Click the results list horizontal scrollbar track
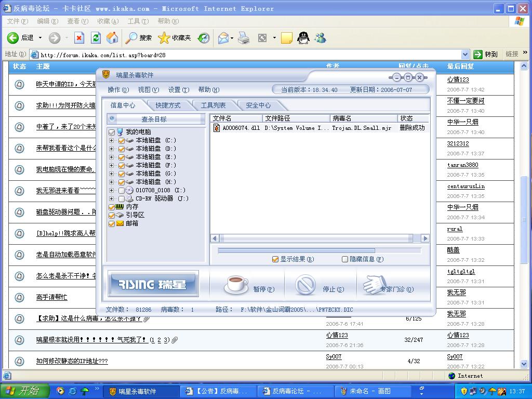Screen dimensions: 532x399 click(x=320, y=238)
